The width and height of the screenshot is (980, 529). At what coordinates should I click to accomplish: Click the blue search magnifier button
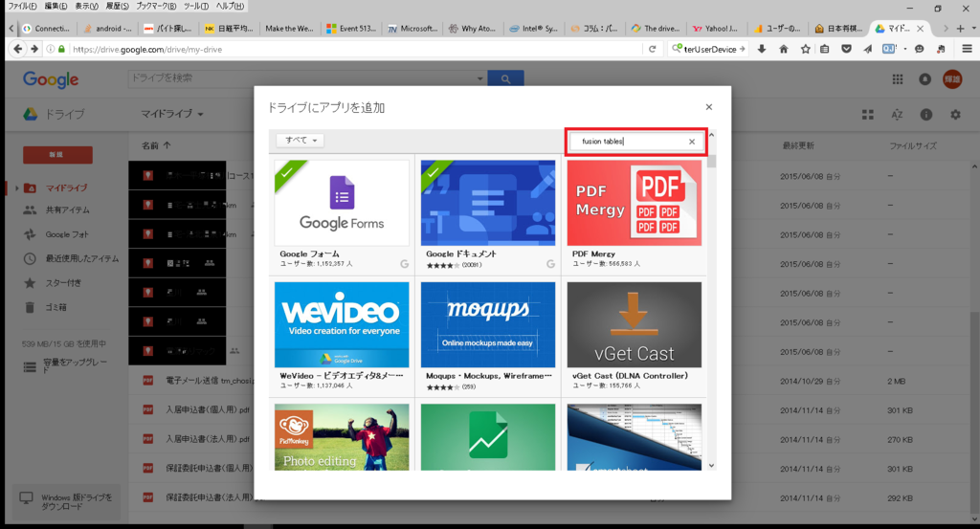click(505, 78)
